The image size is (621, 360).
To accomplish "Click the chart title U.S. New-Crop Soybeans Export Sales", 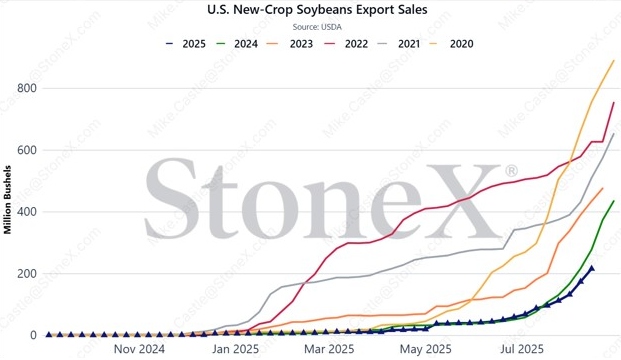I will point(317,10).
